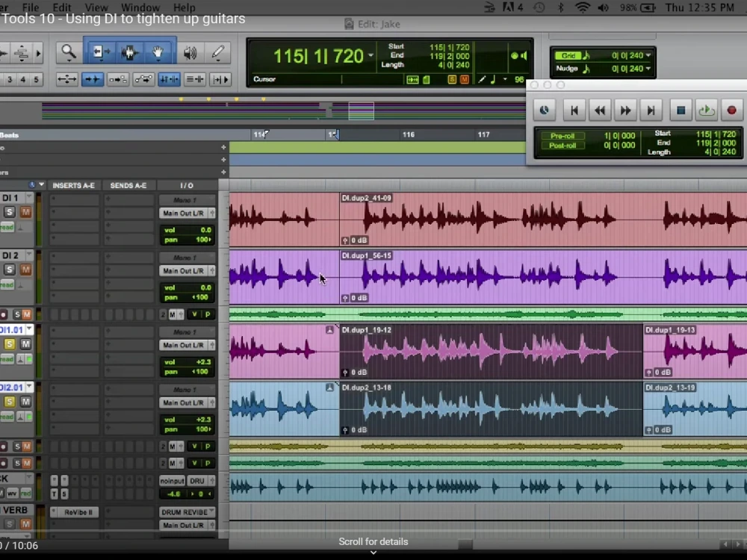Select zoom preset 5
This screenshot has height=560, width=747.
click(x=36, y=79)
